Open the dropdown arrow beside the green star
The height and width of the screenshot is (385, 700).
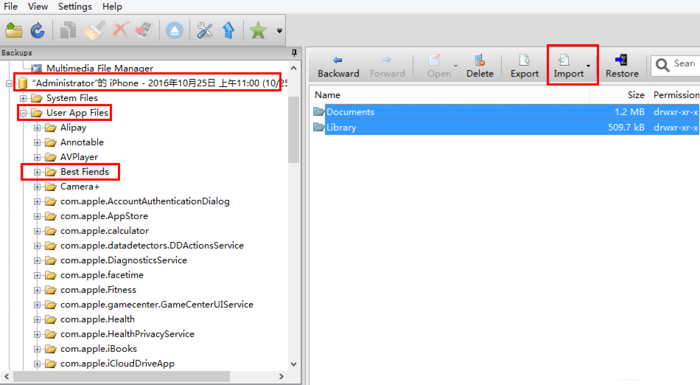(279, 31)
